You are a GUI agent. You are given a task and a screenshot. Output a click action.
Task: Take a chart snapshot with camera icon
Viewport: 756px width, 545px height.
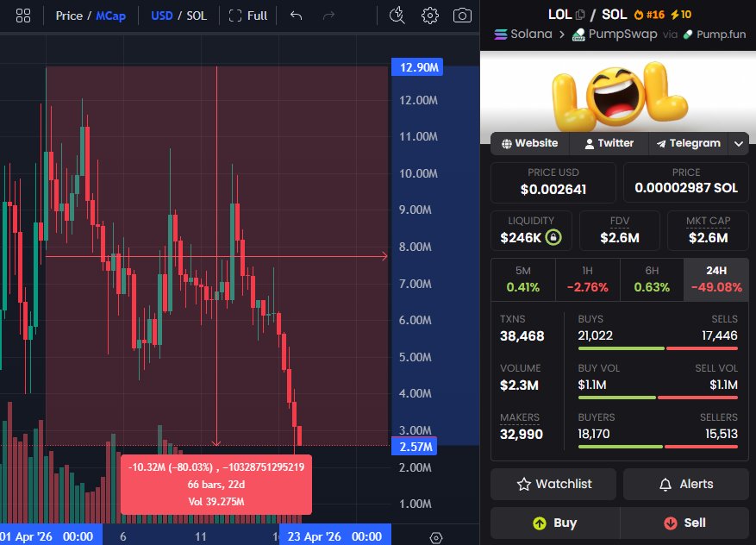[462, 16]
